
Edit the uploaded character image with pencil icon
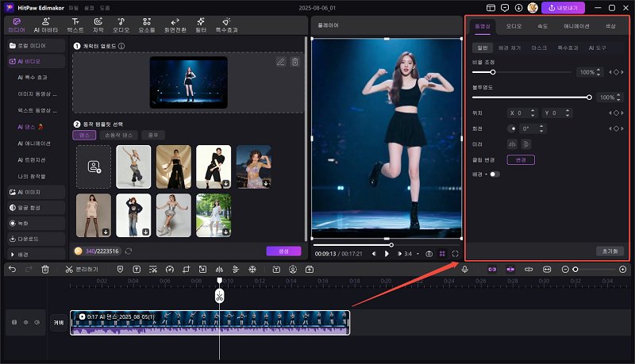pyautogui.click(x=281, y=62)
